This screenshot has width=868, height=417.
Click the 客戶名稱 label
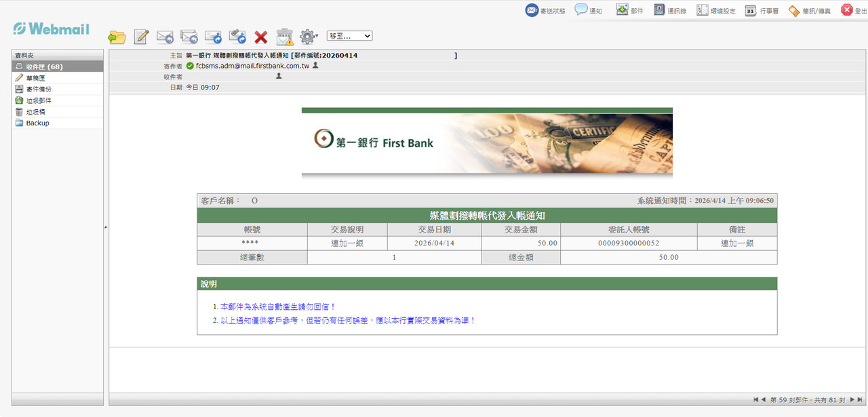[221, 201]
